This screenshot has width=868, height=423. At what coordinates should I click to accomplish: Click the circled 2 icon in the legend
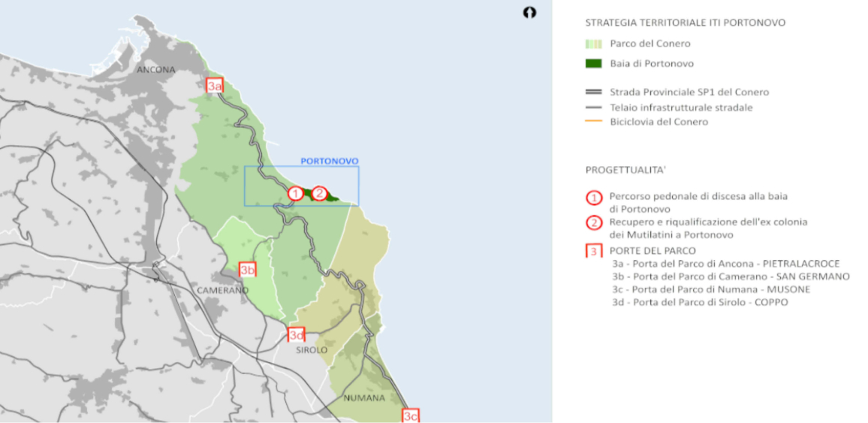coord(593,223)
